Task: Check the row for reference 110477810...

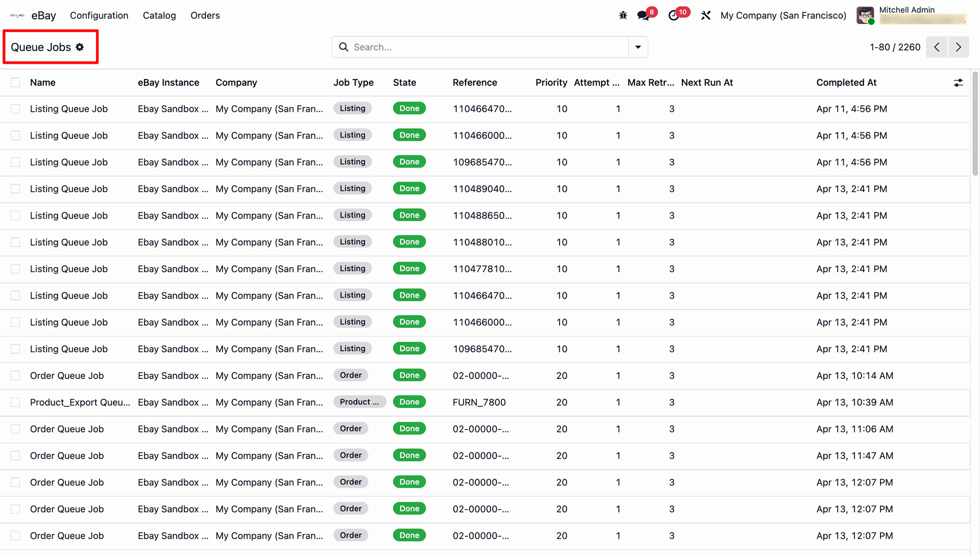Action: (x=15, y=269)
